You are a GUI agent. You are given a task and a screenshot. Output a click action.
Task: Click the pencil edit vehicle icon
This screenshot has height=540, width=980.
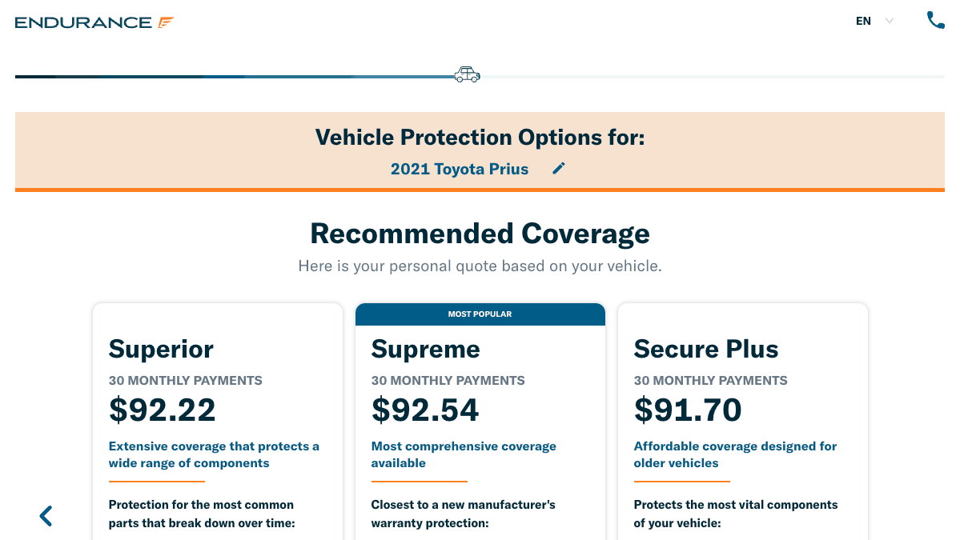pyautogui.click(x=559, y=168)
